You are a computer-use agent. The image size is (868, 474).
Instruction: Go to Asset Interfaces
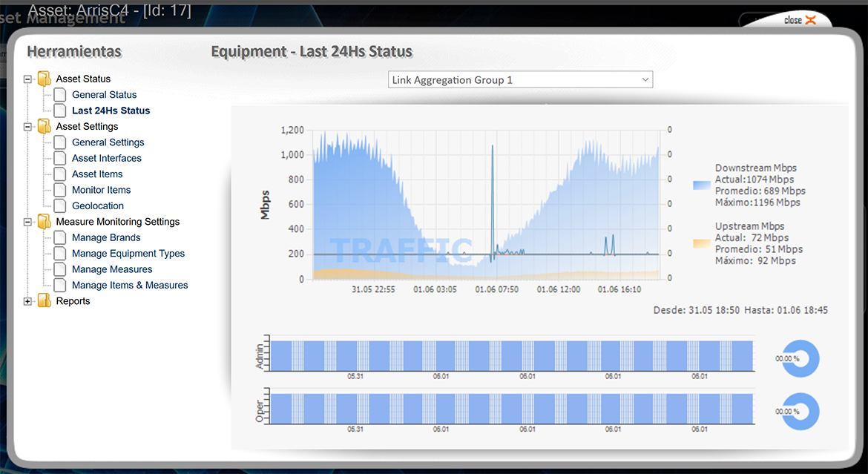106,158
